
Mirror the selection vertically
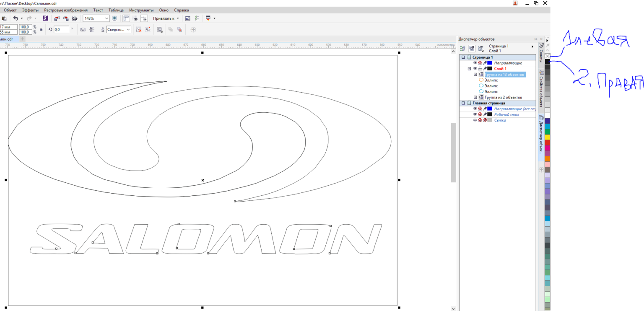(92, 30)
